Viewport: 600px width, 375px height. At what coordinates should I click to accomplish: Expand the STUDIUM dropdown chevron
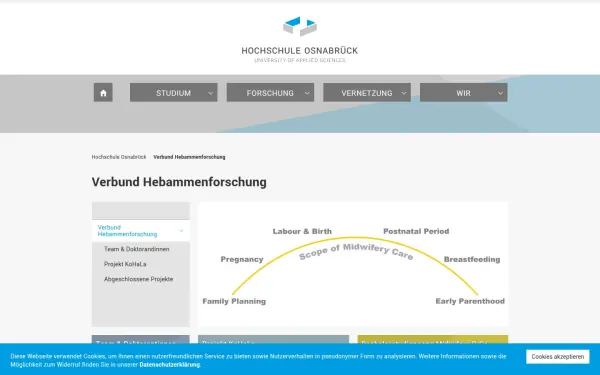[x=210, y=93]
